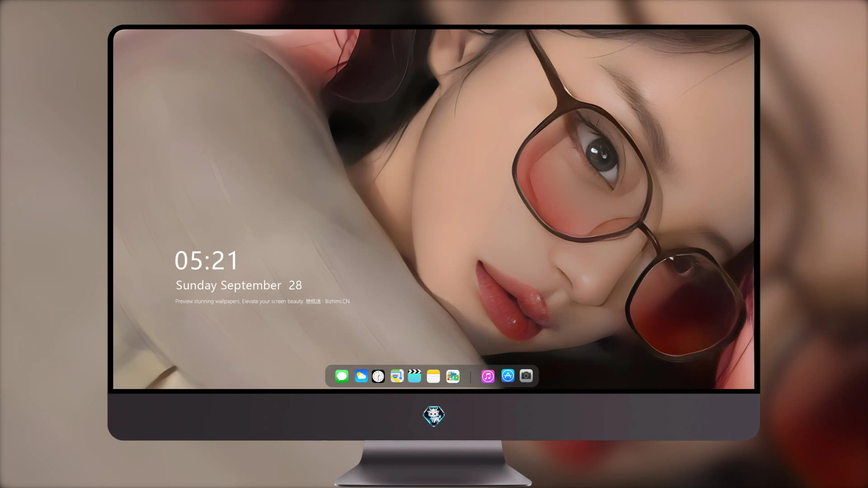Click the 05:21 clock display

click(x=206, y=261)
